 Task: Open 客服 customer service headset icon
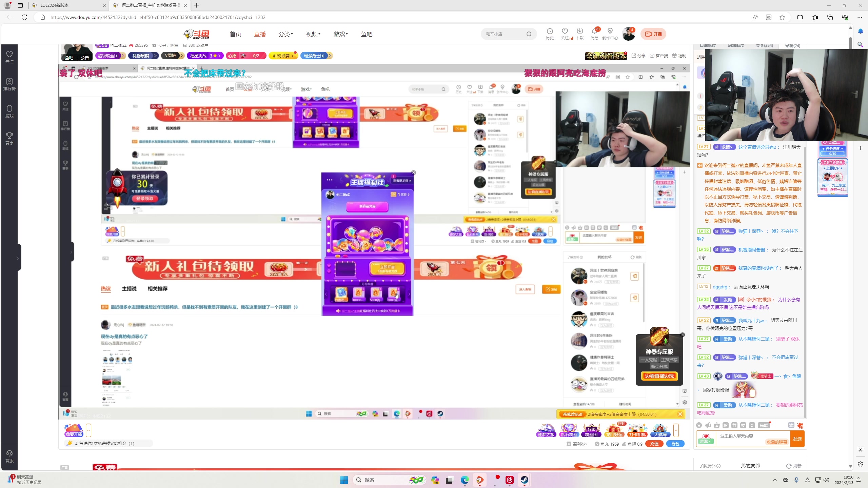9,456
